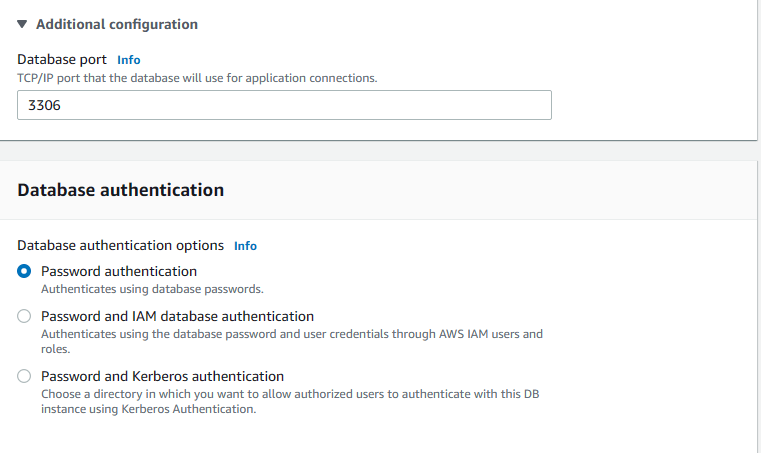Click the 'Password authentication' option label
Viewport: 761px width, 453px height.
tap(118, 271)
